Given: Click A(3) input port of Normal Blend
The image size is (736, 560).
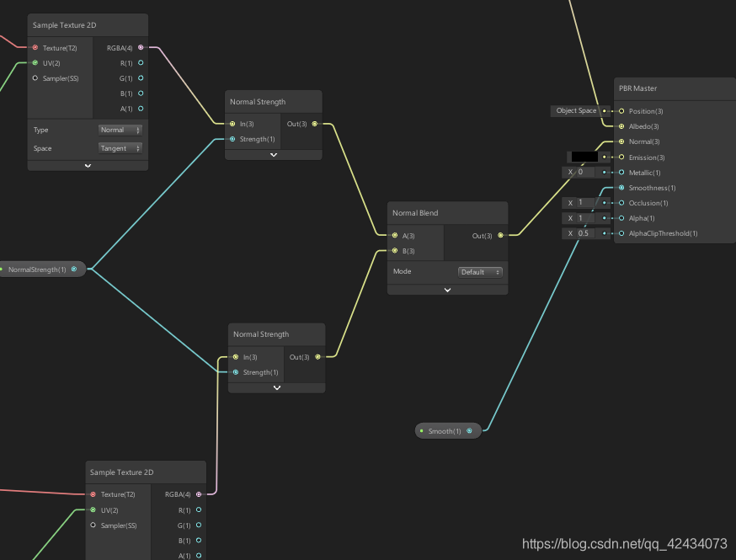Looking at the screenshot, I should (395, 235).
